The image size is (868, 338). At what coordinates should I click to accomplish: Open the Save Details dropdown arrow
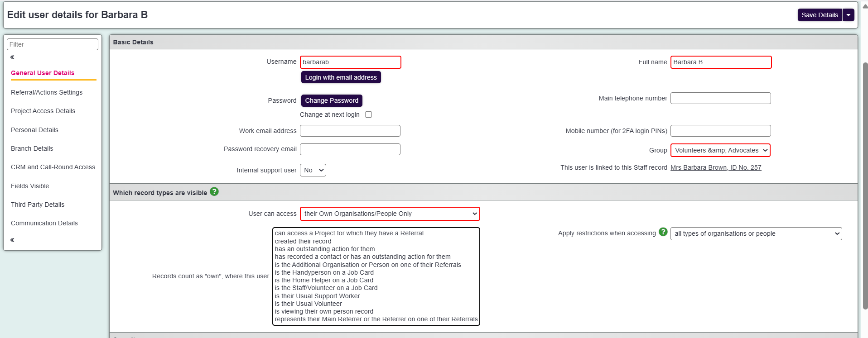[x=849, y=15]
